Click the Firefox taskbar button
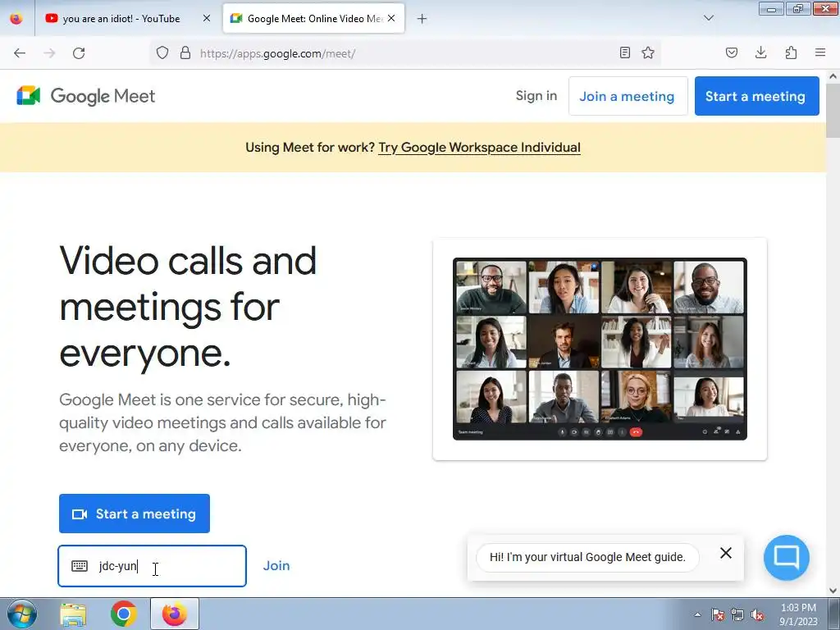840x630 pixels. point(175,614)
